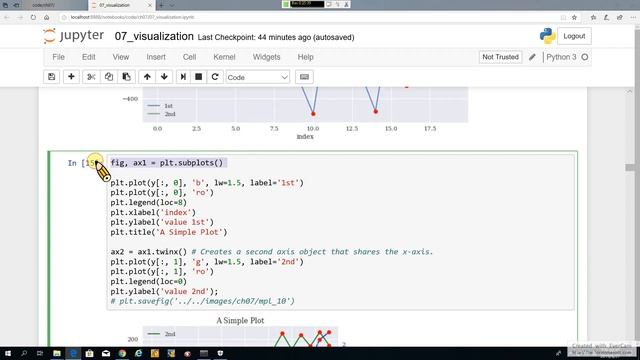Viewport: 640px width, 360px height.
Task: Move selected cell up arrow
Action: pos(147,77)
